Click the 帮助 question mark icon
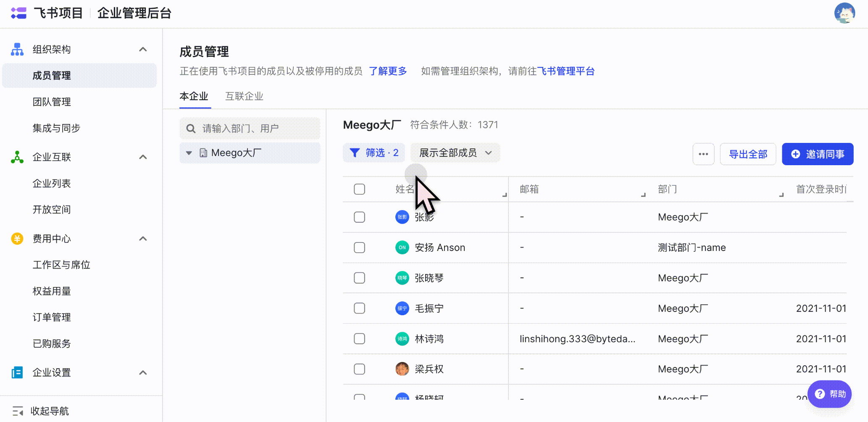The image size is (868, 422). [820, 394]
